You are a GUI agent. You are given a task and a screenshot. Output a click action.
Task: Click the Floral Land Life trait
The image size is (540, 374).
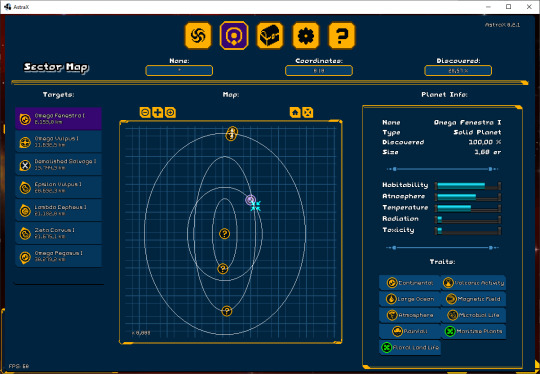[x=410, y=347]
